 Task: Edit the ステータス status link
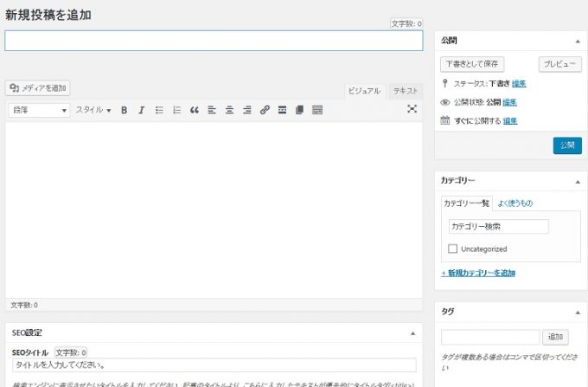(519, 83)
